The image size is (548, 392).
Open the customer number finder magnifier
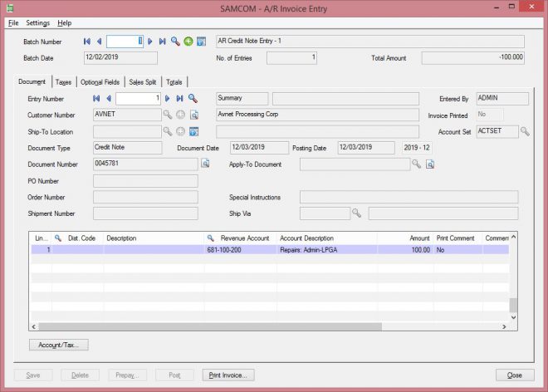168,115
